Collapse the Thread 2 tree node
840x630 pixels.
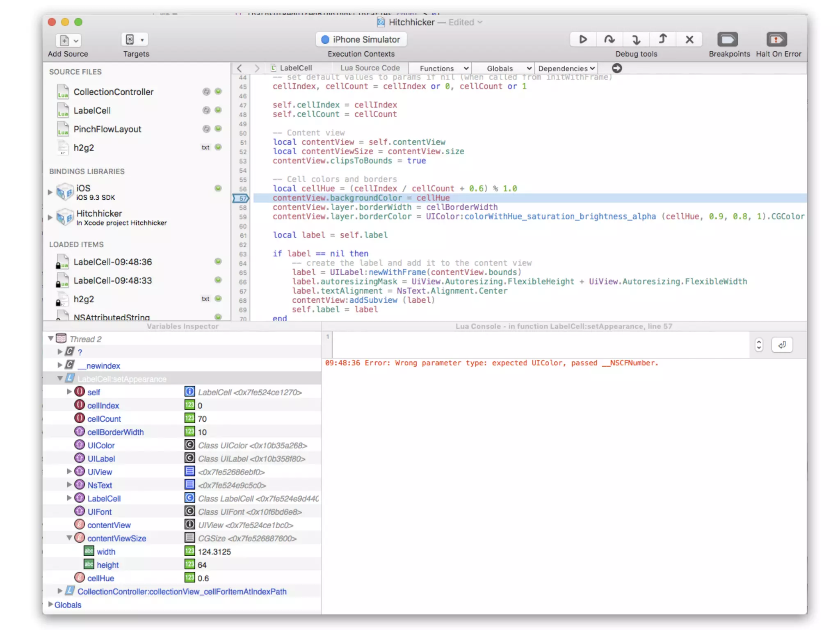click(x=51, y=338)
